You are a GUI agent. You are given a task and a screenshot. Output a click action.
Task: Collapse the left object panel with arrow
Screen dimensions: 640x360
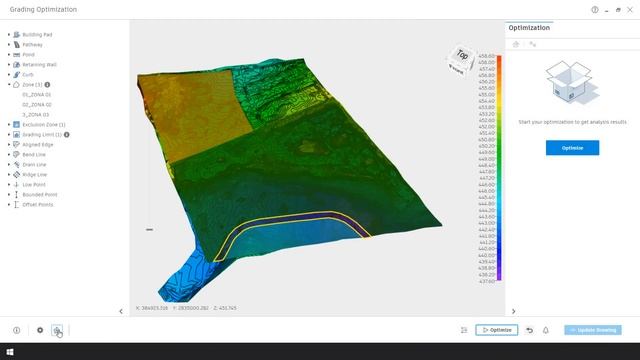(121, 311)
